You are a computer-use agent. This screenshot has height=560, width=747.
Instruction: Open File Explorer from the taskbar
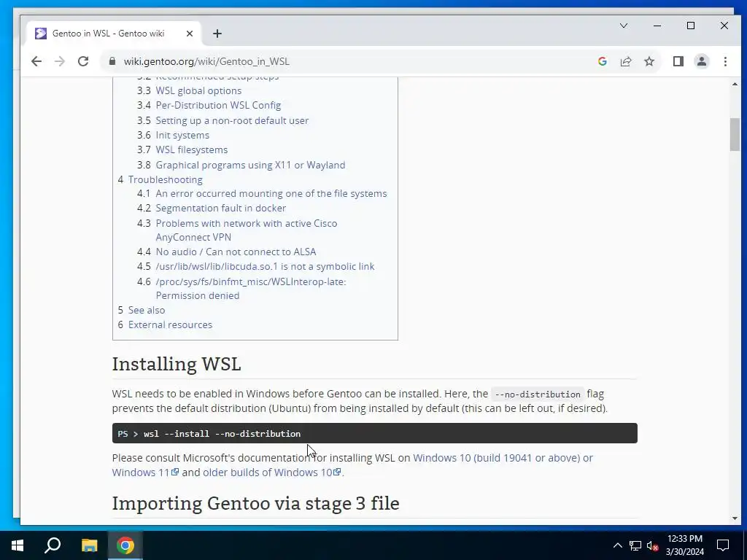pos(89,545)
